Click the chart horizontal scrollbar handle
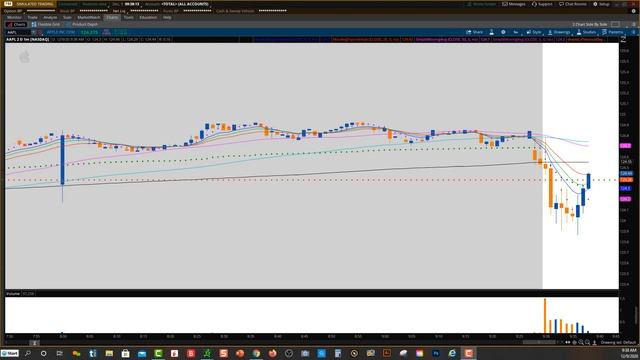Screen dimensions: 640x360 coord(539,342)
